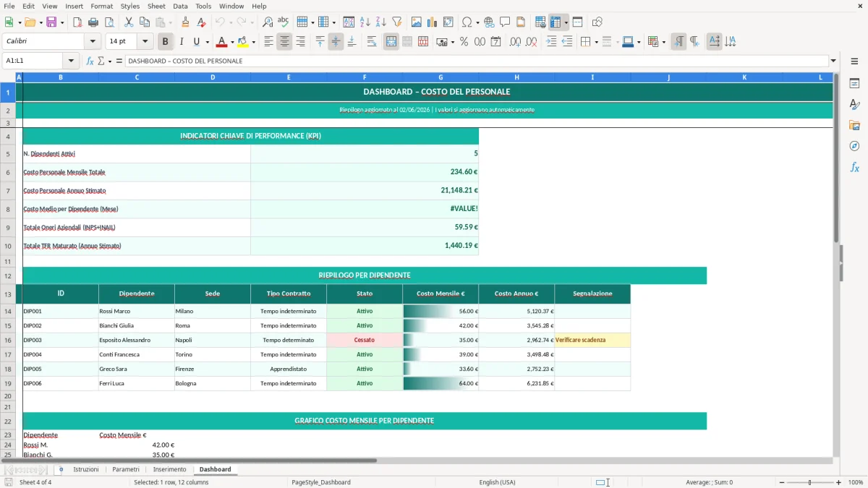Open the font color dropdown arrow
The image size is (868, 488).
pyautogui.click(x=232, y=42)
